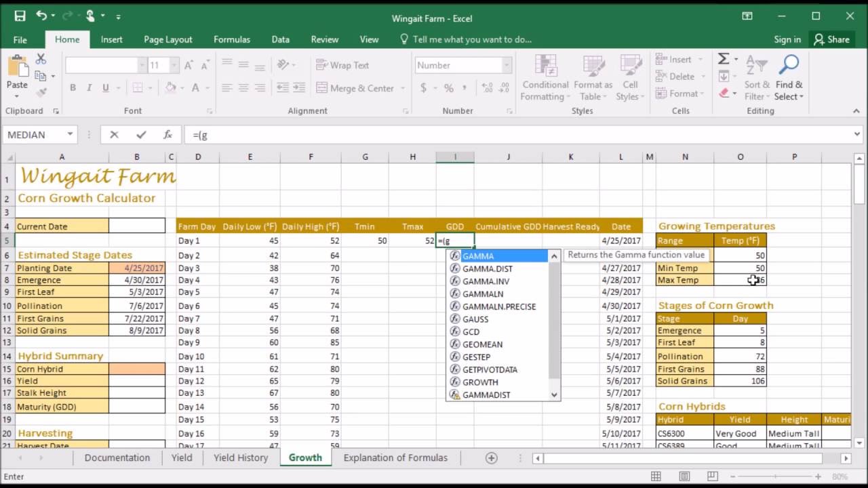Switch to the Page Layout tab
The height and width of the screenshot is (488, 868).
coord(168,39)
